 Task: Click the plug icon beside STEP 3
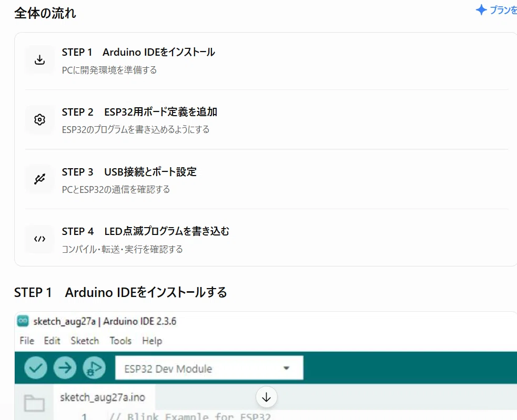pos(39,179)
